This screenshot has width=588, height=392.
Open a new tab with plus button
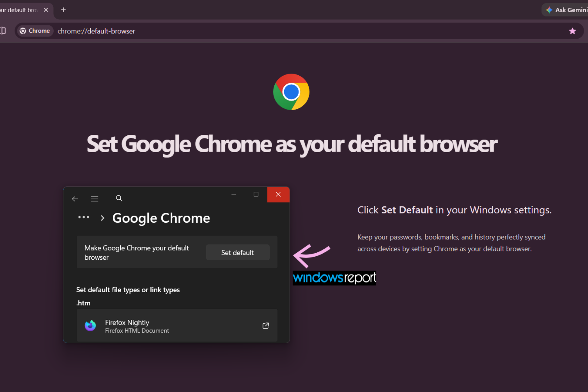[63, 10]
